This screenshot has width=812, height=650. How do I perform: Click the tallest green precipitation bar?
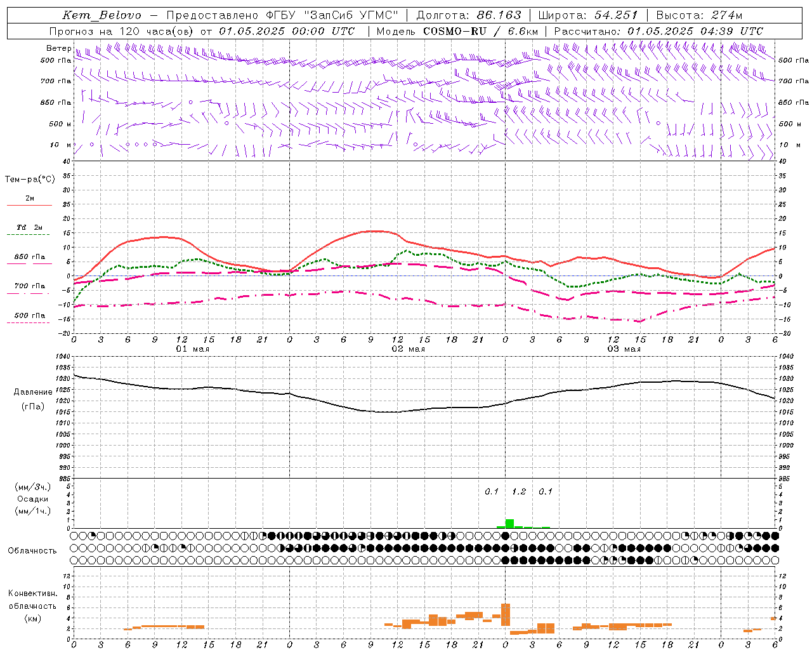(509, 524)
